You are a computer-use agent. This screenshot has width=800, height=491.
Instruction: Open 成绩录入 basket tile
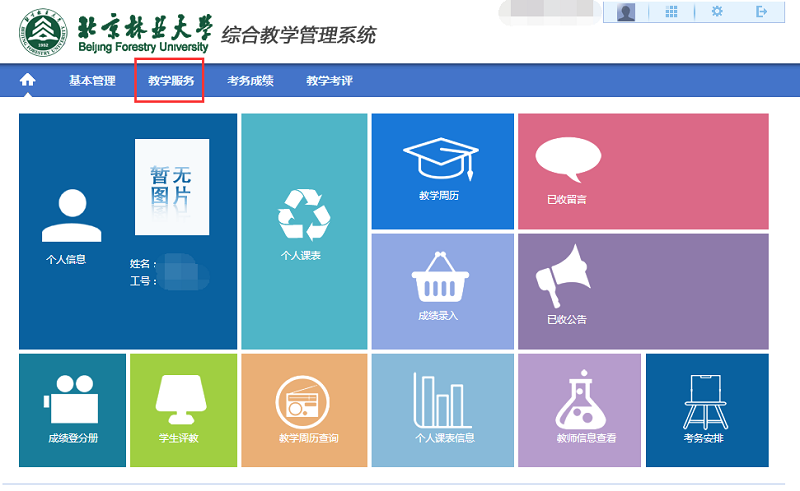(442, 290)
